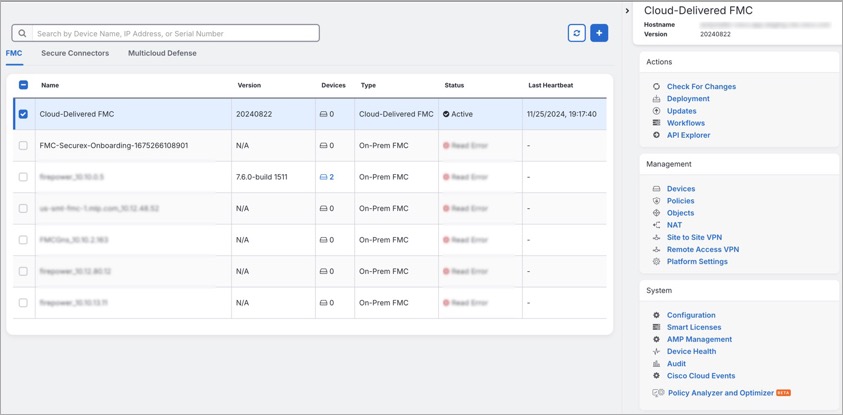Click the device icon in the Cloud-Delivered FMC row

click(324, 114)
